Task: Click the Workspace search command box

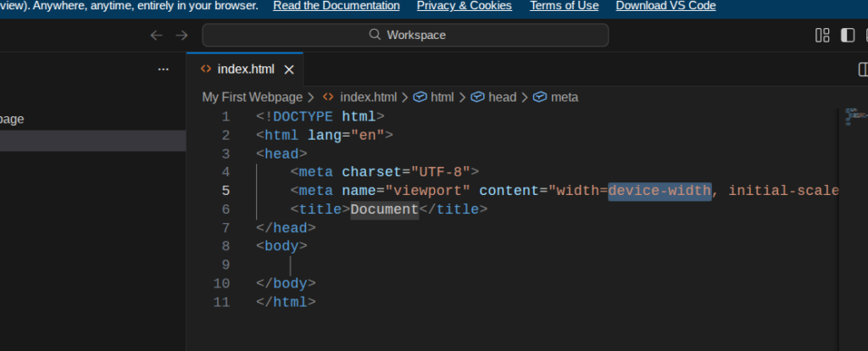Action: click(405, 35)
